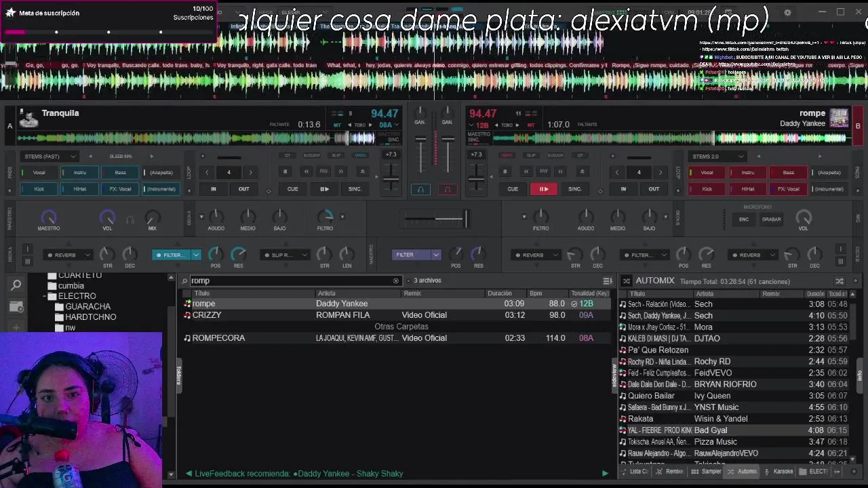868x488 pixels.
Task: Click CUE button on deck A
Action: pos(292,189)
